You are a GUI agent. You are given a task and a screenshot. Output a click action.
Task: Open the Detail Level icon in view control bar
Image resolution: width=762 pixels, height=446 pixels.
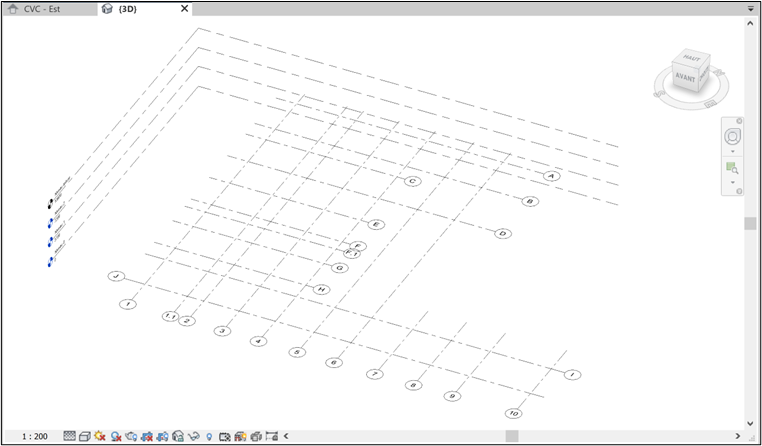coord(69,436)
